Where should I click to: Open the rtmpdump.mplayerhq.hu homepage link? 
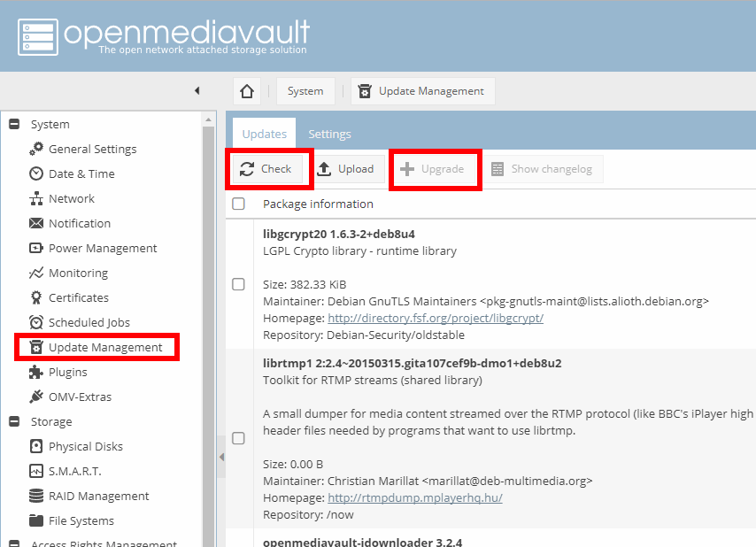pyautogui.click(x=414, y=497)
